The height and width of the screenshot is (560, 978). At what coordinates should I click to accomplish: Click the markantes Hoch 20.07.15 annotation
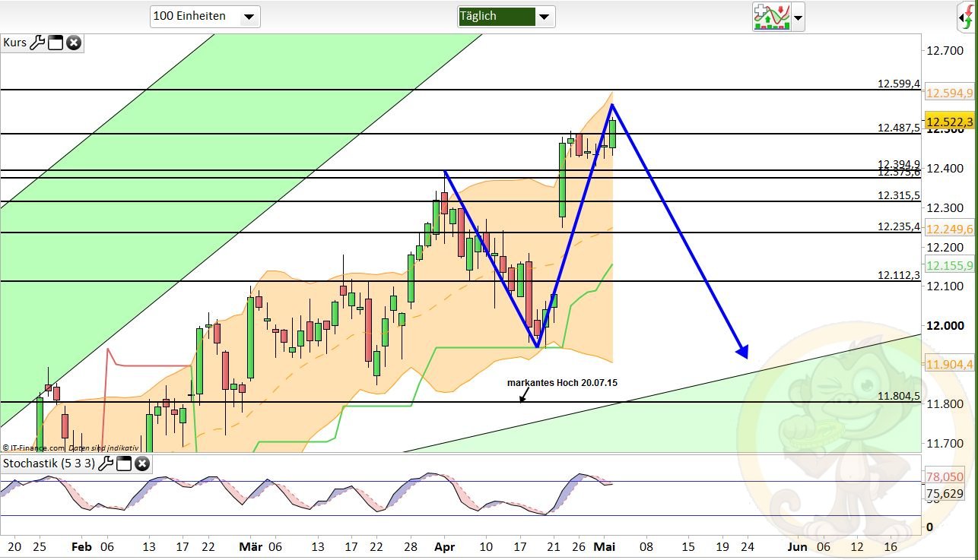tap(563, 383)
